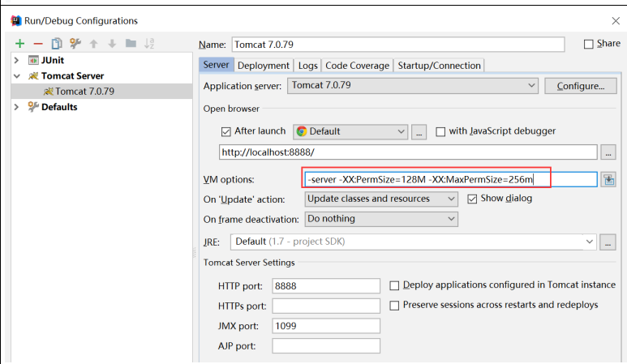Viewport: 627px width, 364px height.
Task: Click the Move Down arrow icon
Action: [112, 44]
